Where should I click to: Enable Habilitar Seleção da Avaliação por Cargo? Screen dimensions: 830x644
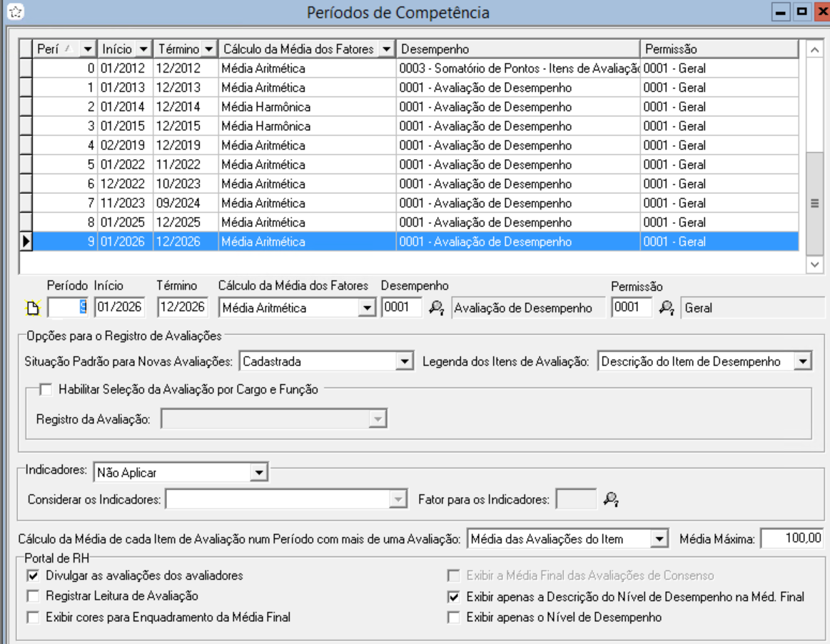click(x=46, y=389)
